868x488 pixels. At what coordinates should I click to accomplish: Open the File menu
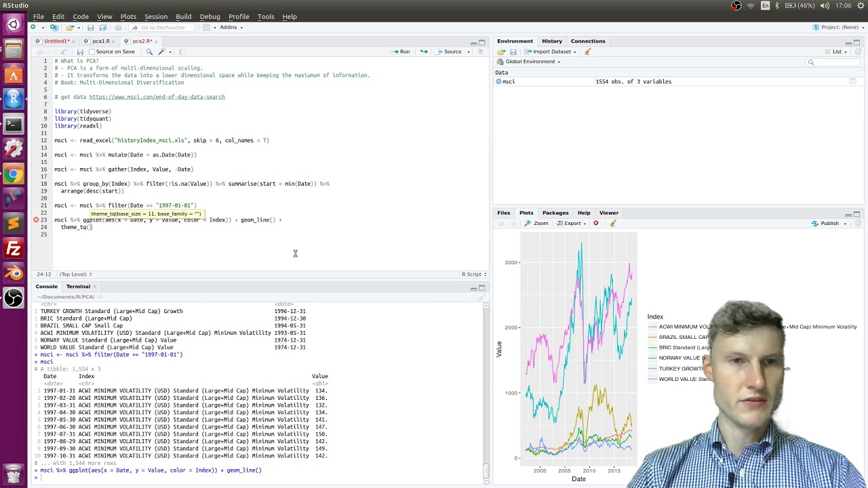tap(39, 16)
